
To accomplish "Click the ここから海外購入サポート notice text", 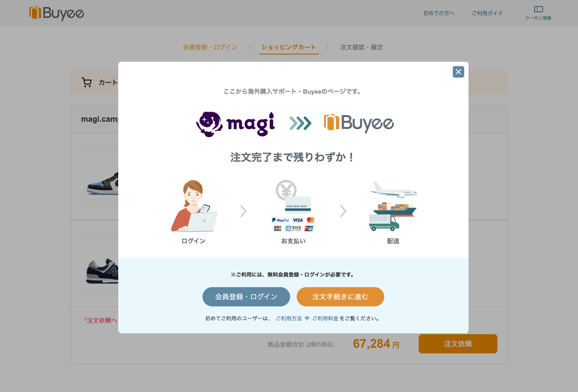I will point(293,92).
